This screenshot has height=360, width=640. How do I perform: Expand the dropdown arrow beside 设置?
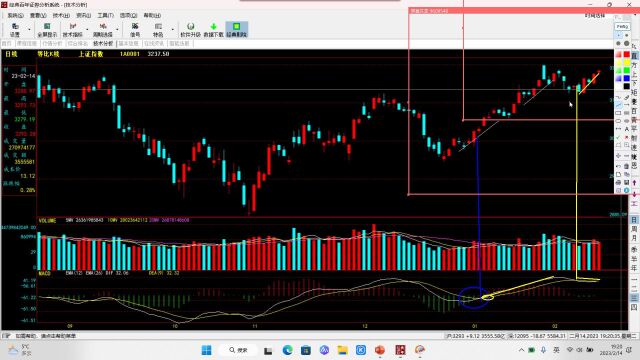click(29, 29)
